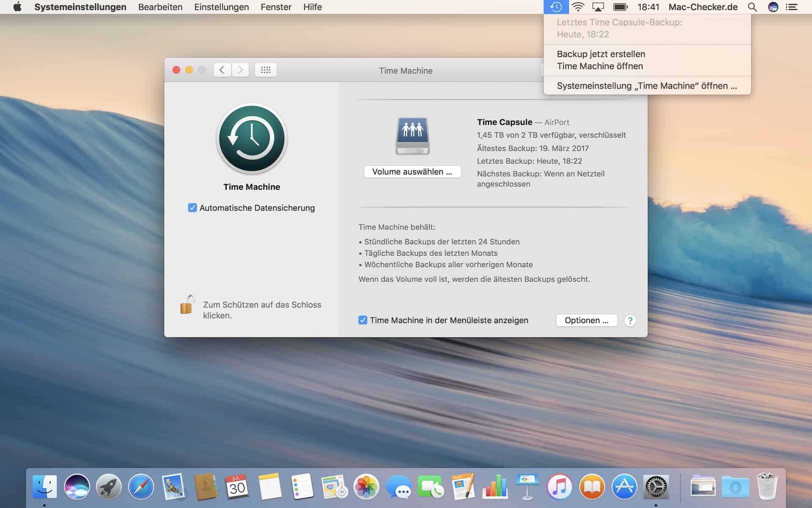Click the 18:41 clock in menu bar
Viewport: 812px width, 508px height.
click(x=648, y=7)
